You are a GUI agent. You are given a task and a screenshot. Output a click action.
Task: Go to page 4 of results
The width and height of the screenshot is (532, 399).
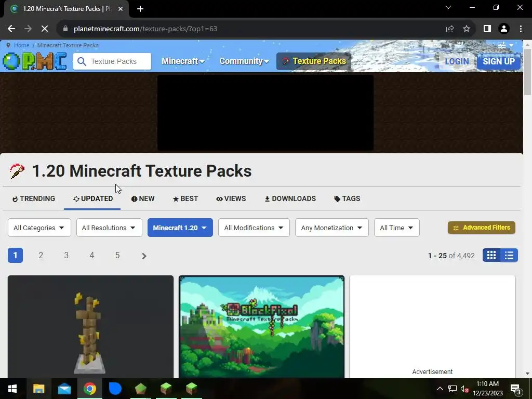(x=92, y=256)
